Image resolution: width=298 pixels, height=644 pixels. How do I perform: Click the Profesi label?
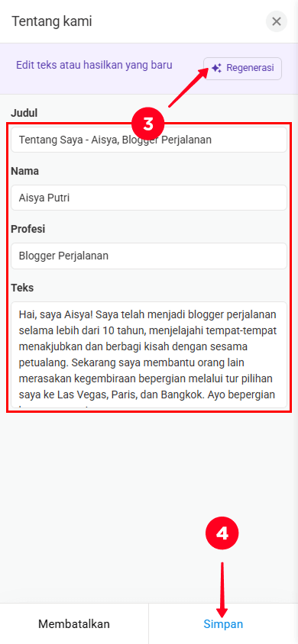point(28,229)
